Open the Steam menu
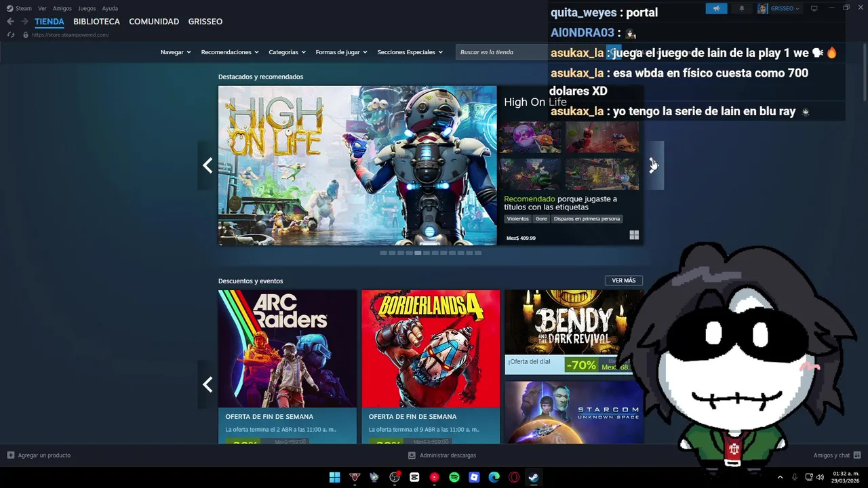 [x=24, y=8]
